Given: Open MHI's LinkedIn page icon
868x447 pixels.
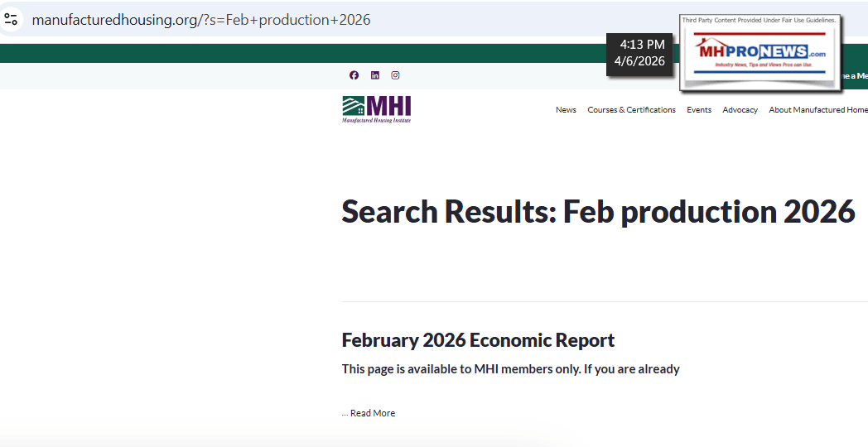Looking at the screenshot, I should click(374, 75).
